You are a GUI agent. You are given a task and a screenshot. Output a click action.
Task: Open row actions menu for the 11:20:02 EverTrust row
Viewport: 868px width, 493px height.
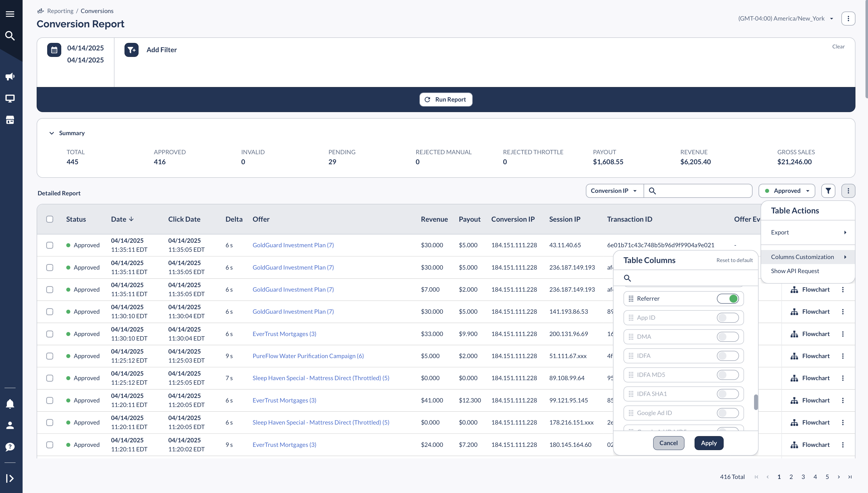(x=843, y=445)
